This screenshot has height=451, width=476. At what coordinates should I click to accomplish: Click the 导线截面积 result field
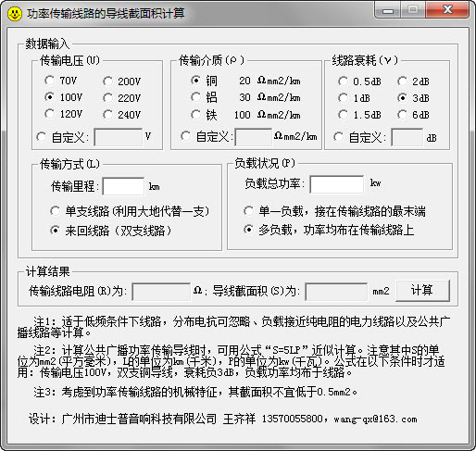pos(336,292)
